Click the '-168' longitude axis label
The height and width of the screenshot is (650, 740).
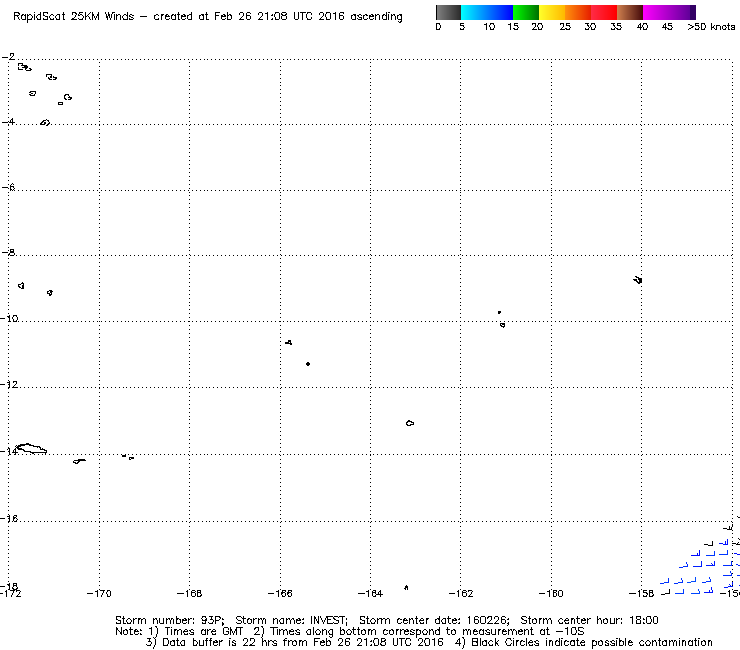189,593
